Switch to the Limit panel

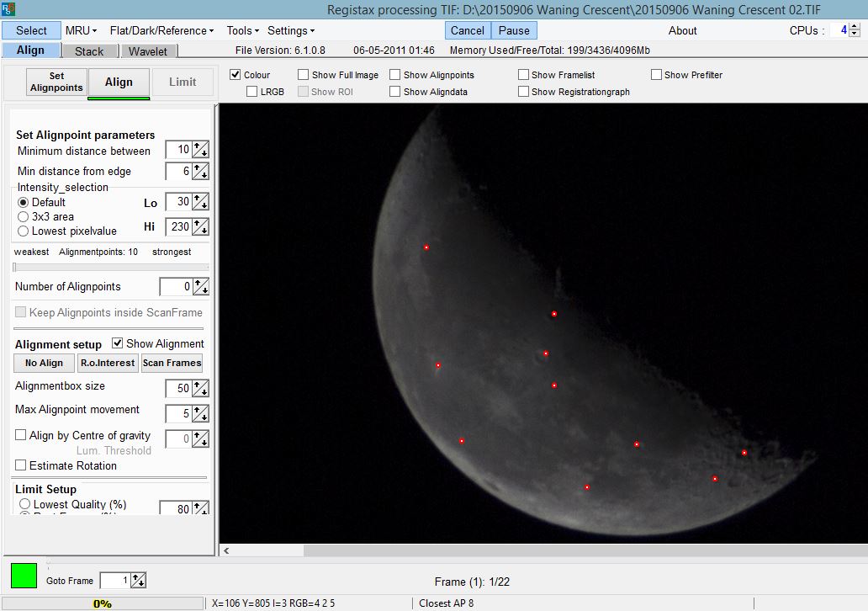pos(183,82)
